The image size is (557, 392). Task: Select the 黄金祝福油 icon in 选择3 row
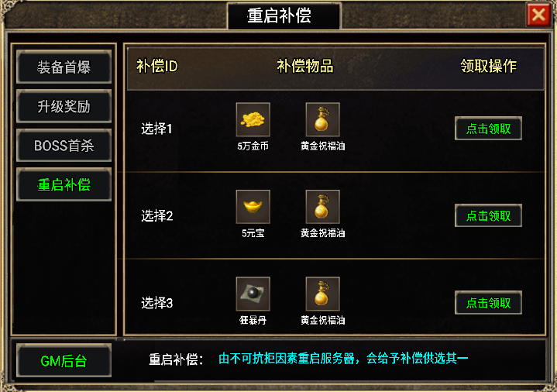[322, 294]
